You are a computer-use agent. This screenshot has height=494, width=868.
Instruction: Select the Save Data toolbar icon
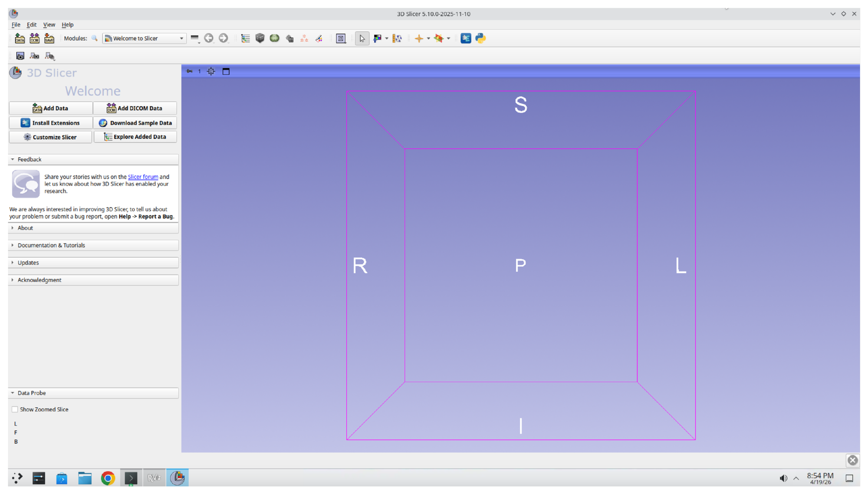(x=49, y=38)
